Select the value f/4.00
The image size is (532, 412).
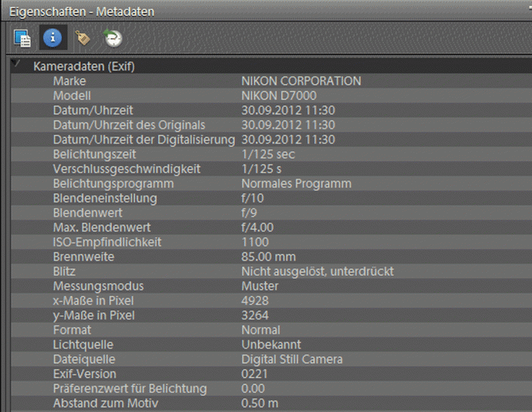coord(257,227)
